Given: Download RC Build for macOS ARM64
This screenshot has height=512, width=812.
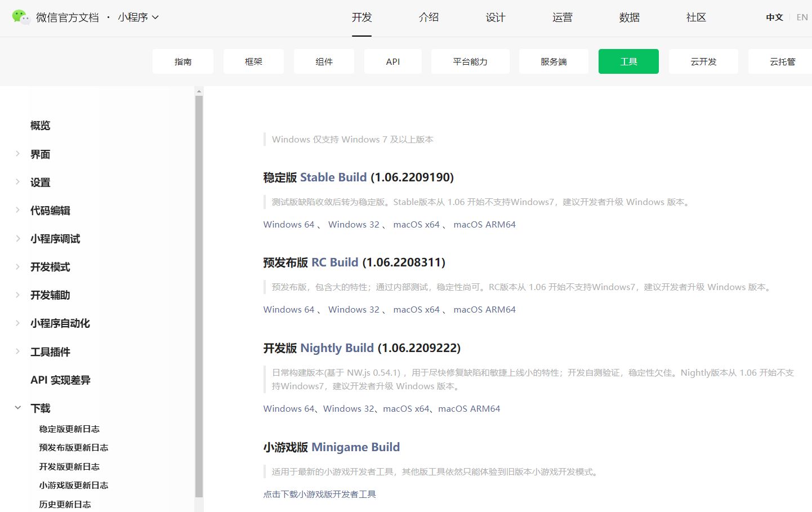Looking at the screenshot, I should click(x=484, y=309).
